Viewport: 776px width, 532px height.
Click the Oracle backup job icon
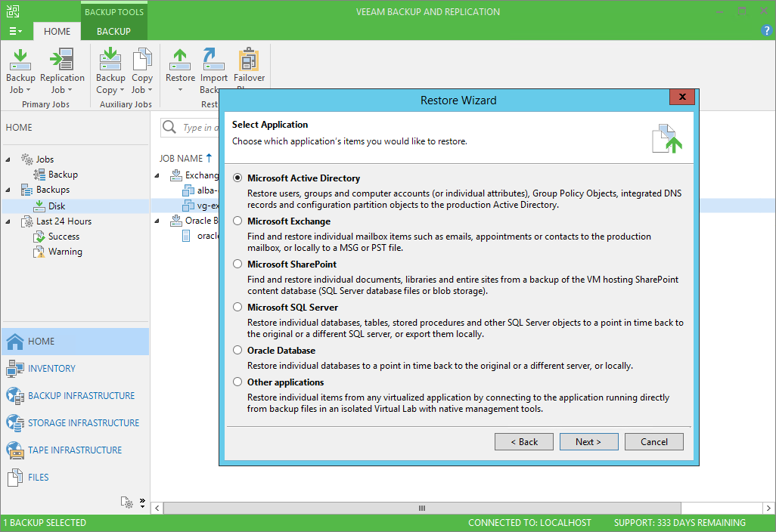pos(176,221)
